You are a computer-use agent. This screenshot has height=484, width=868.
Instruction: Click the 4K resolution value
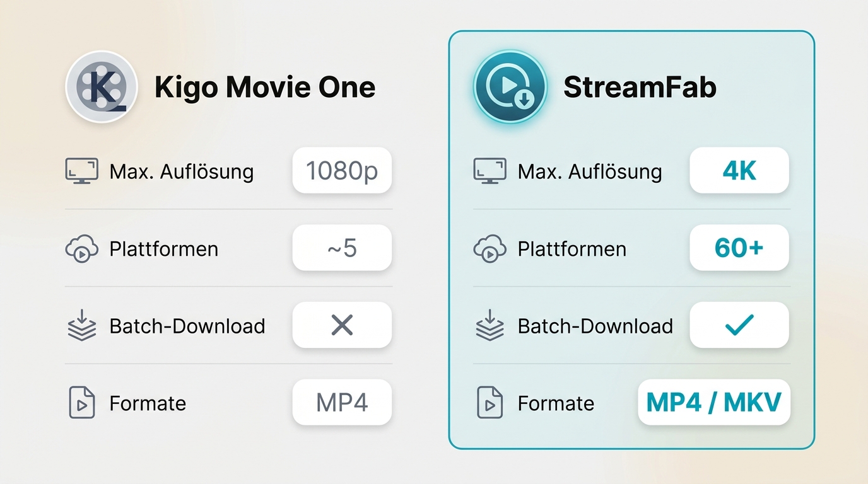point(739,170)
